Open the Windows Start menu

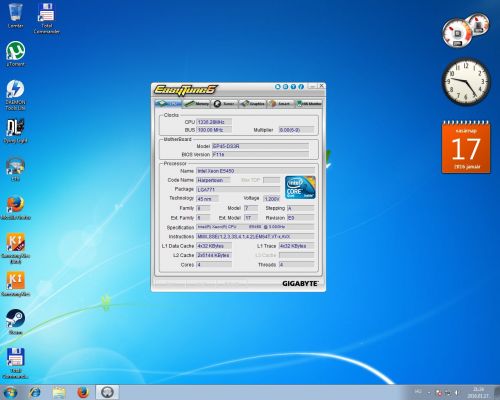(10, 392)
